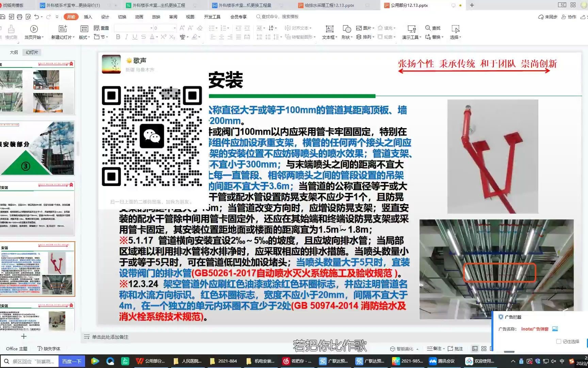This screenshot has height=368, width=588.
Task: Toggle subscript formatting
Action: pos(172,37)
